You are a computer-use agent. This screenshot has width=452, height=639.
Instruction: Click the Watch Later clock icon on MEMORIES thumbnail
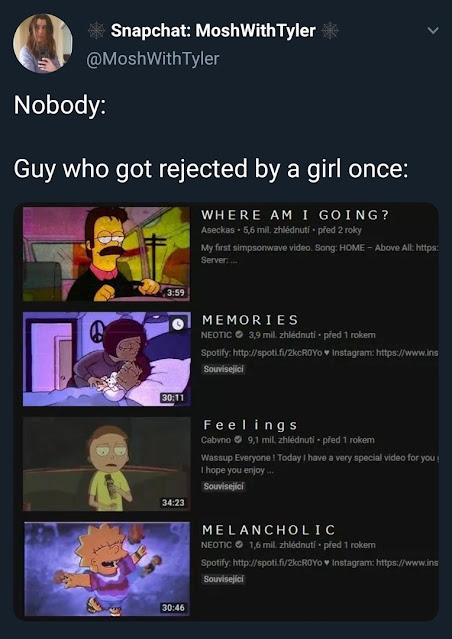pyautogui.click(x=178, y=324)
